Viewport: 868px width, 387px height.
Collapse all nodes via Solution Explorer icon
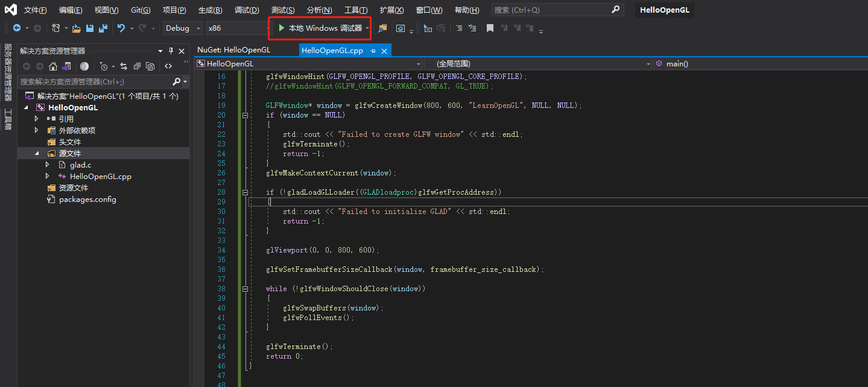[x=137, y=66]
